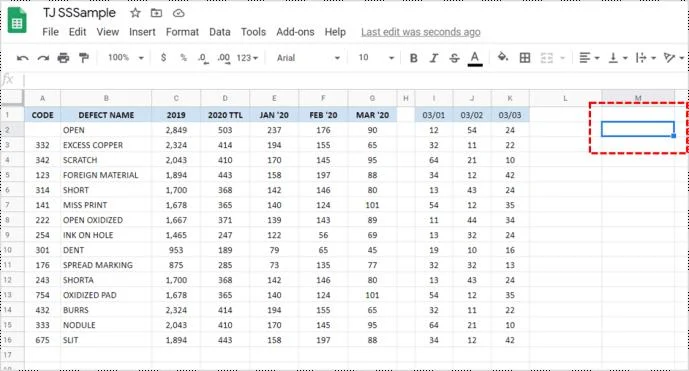Select the code 675 cell
The width and height of the screenshot is (689, 371).
42,340
